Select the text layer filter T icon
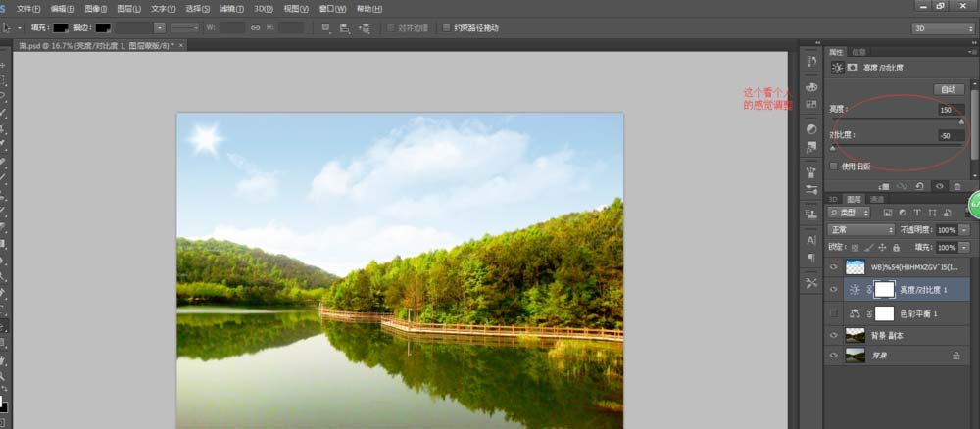The height and width of the screenshot is (429, 980). click(x=917, y=213)
